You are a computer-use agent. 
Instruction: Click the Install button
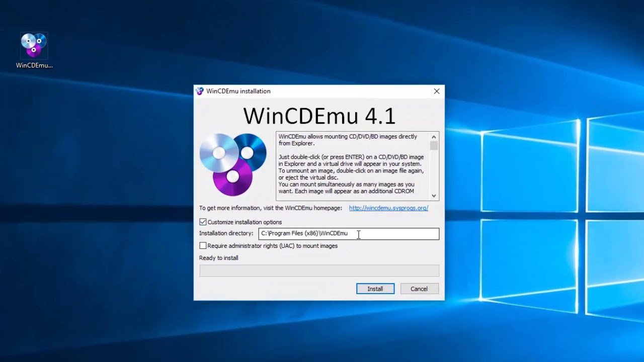(x=375, y=289)
